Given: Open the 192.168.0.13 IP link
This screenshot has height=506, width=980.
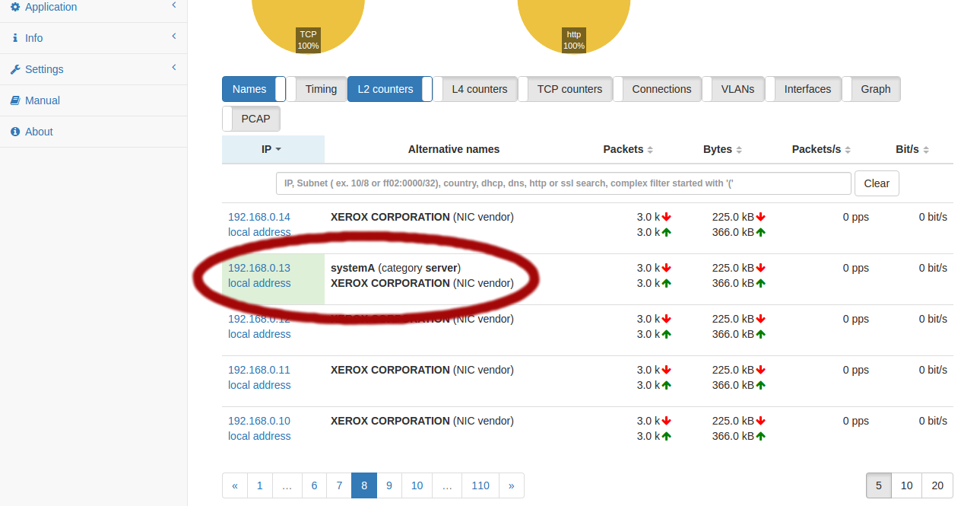Looking at the screenshot, I should coord(259,268).
